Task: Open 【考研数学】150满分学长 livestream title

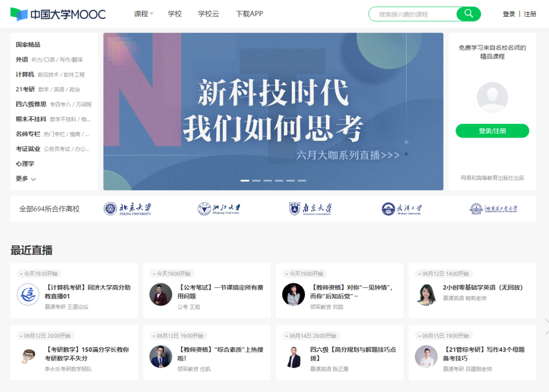Action: (87, 354)
